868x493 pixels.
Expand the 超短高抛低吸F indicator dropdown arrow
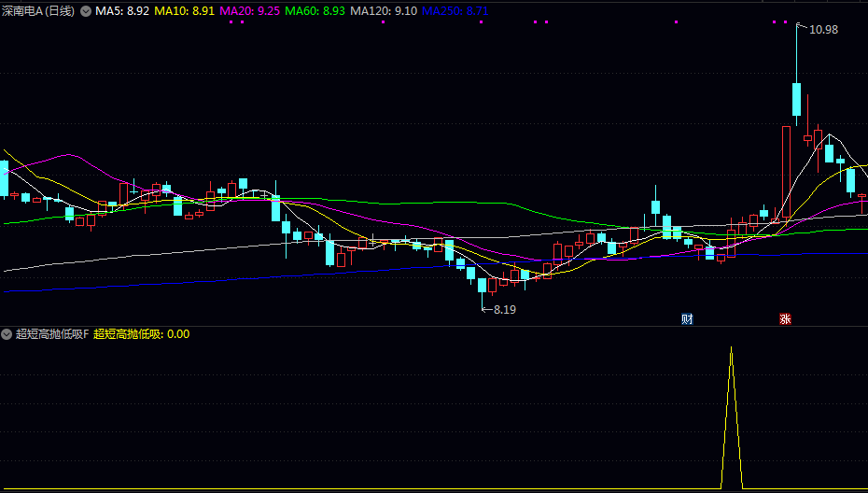(x=7, y=334)
